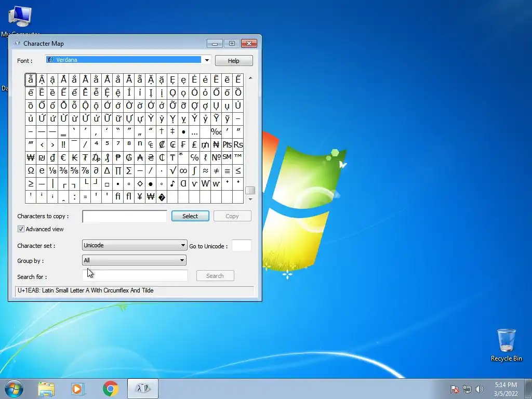The width and height of the screenshot is (532, 399).
Task: Open the Recycle Bin desktop icon
Action: pos(506,345)
